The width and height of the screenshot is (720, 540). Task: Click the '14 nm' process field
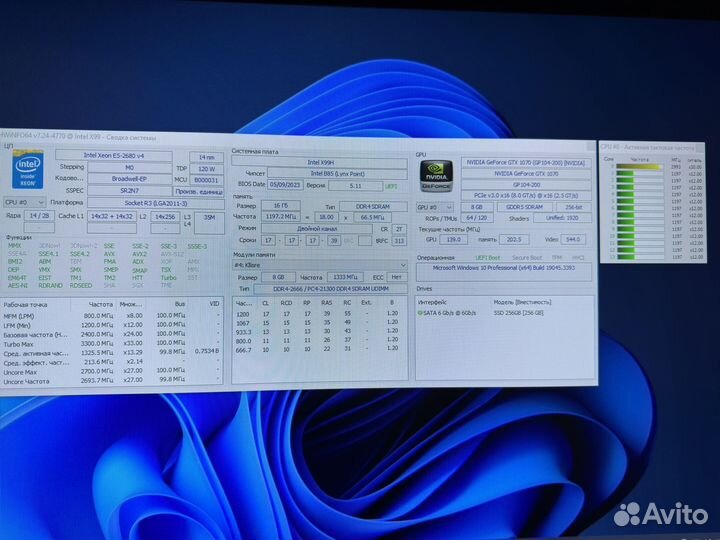pyautogui.click(x=207, y=158)
